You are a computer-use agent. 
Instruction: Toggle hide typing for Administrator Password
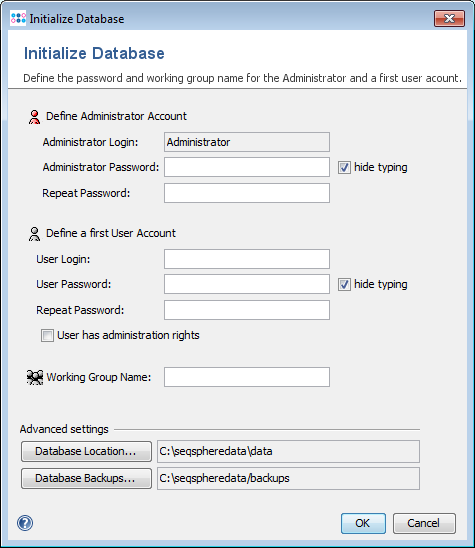(x=344, y=167)
